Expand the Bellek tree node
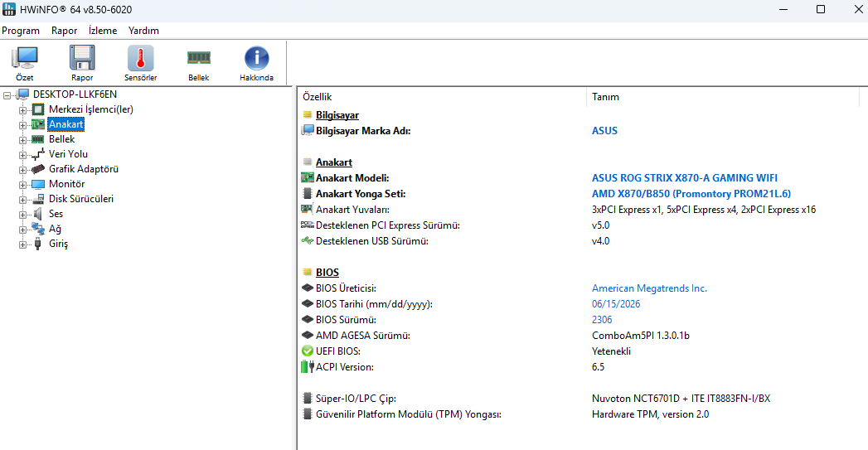Image resolution: width=868 pixels, height=450 pixels. 22,140
